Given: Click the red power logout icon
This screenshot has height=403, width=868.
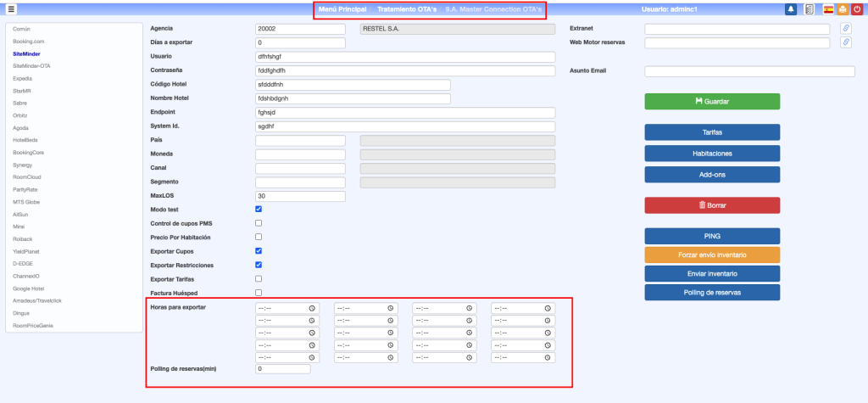Looking at the screenshot, I should (857, 9).
